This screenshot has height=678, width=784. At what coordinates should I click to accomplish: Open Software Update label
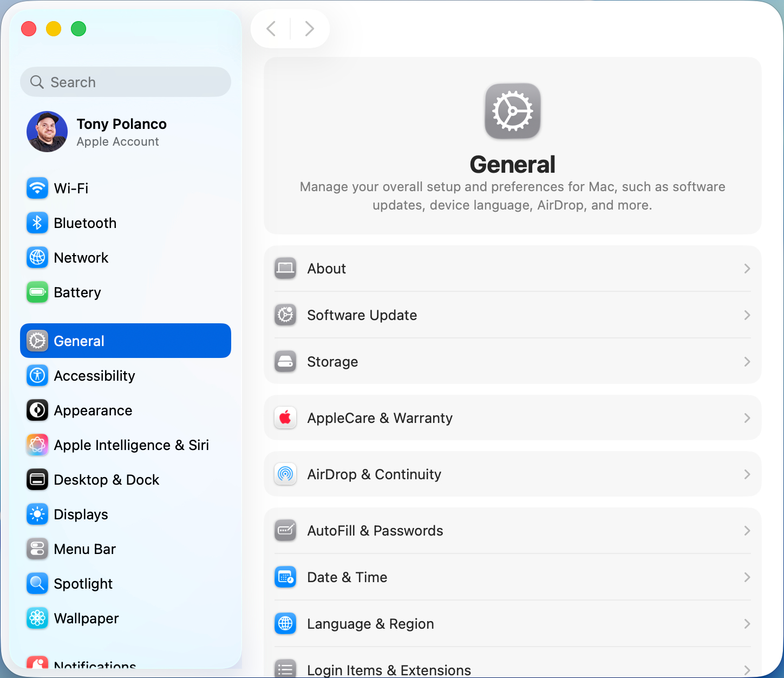[362, 315]
